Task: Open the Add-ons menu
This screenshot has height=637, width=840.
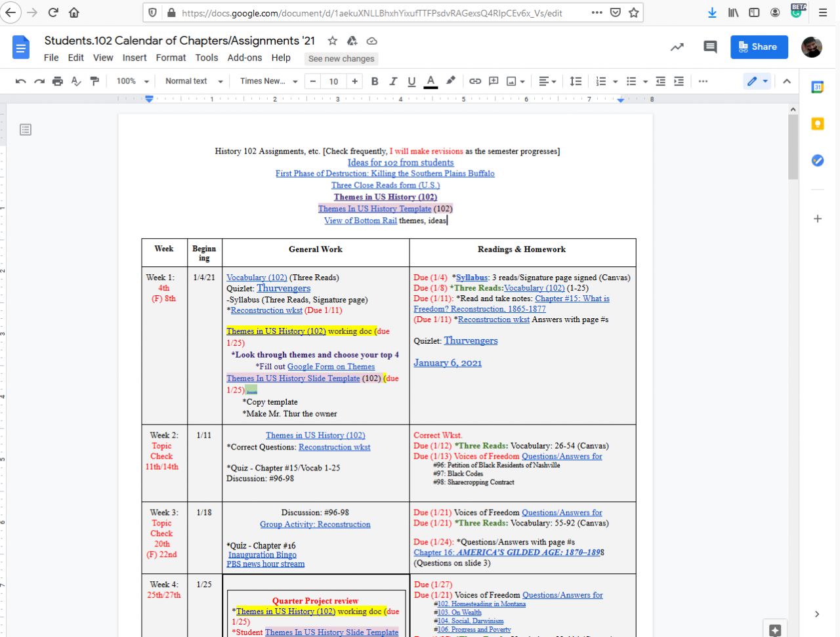Action: (x=244, y=58)
